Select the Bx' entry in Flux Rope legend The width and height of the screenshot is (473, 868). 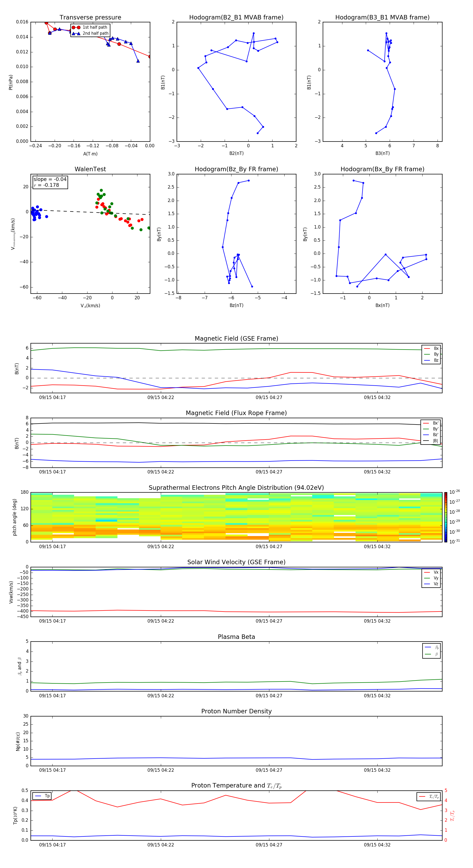(x=431, y=423)
